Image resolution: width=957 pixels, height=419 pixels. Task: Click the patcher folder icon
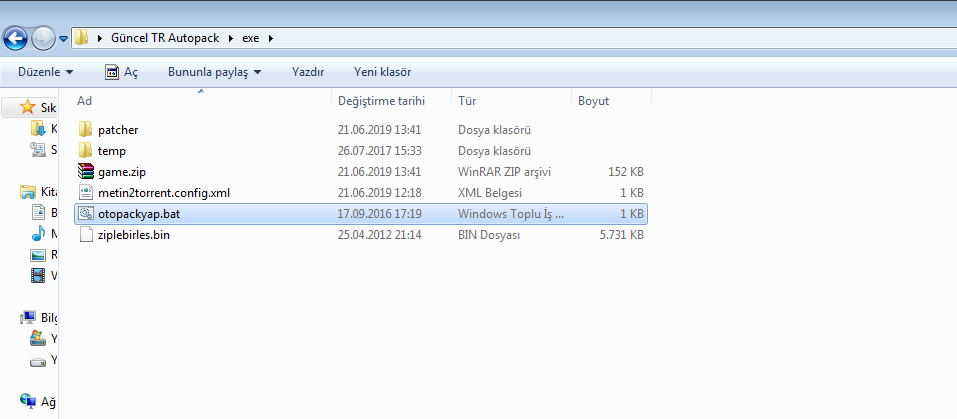coord(85,130)
